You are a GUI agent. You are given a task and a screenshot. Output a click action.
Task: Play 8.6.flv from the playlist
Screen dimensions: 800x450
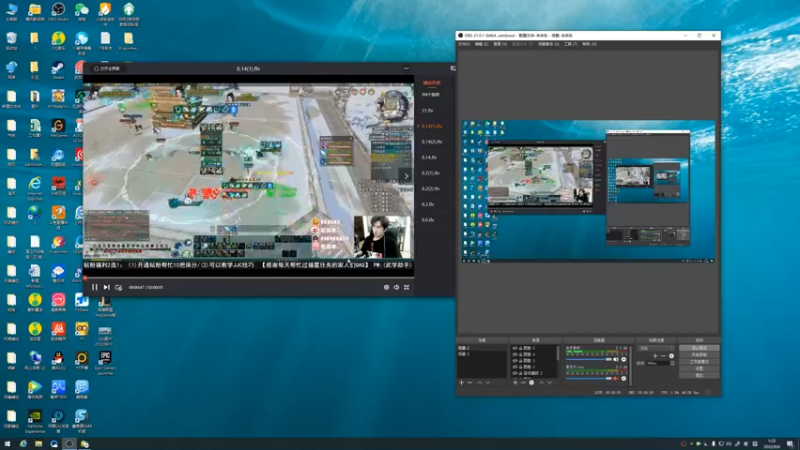pyautogui.click(x=428, y=220)
